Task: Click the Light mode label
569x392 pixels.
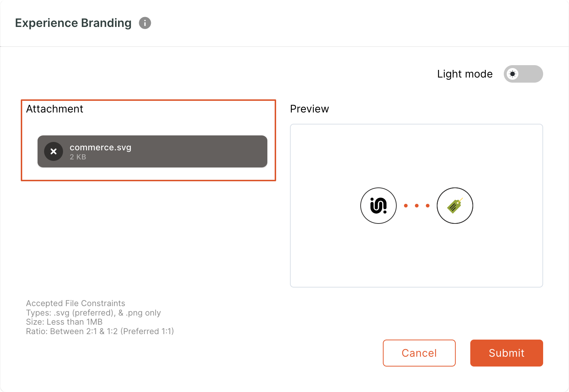Action: click(x=465, y=74)
